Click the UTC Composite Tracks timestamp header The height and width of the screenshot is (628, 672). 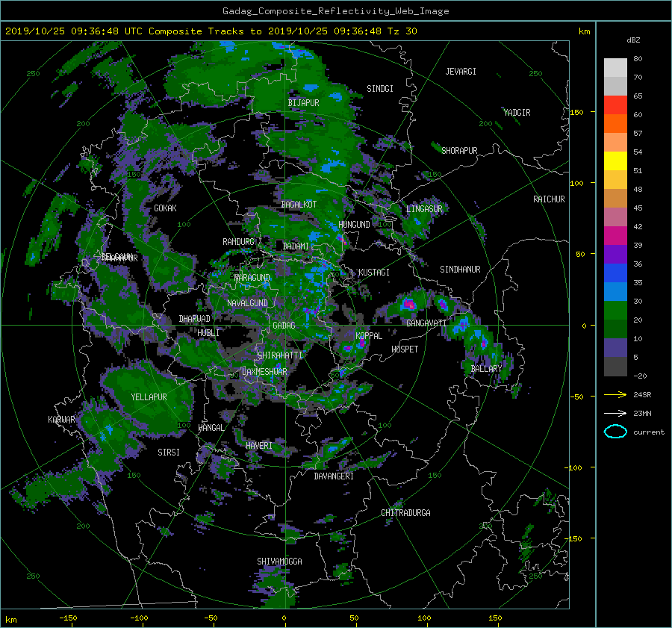click(x=211, y=31)
